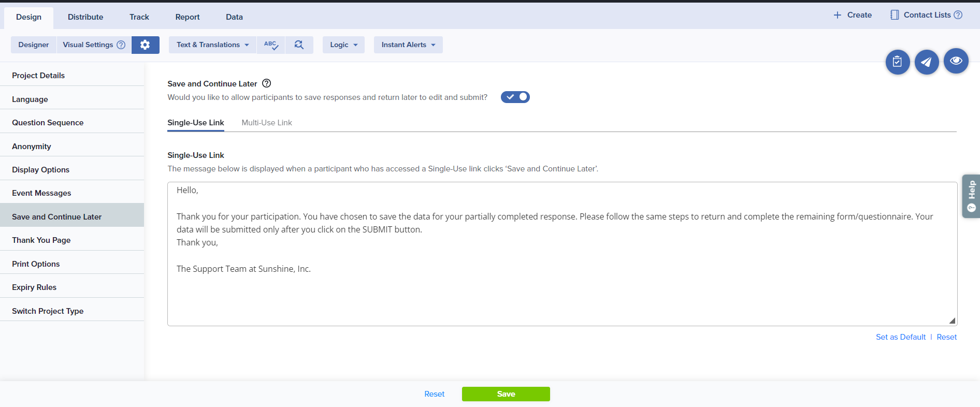Select Thank You Page in sidebar
The width and height of the screenshot is (980, 407).
41,240
